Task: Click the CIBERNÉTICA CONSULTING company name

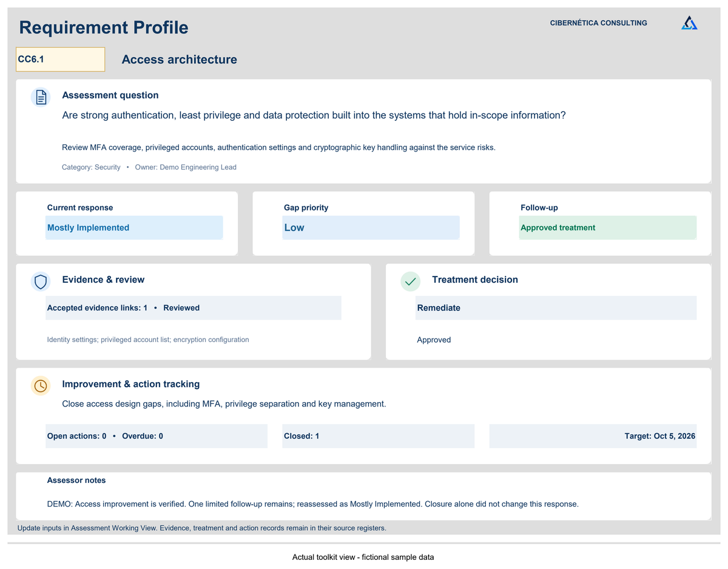Action: (x=599, y=23)
